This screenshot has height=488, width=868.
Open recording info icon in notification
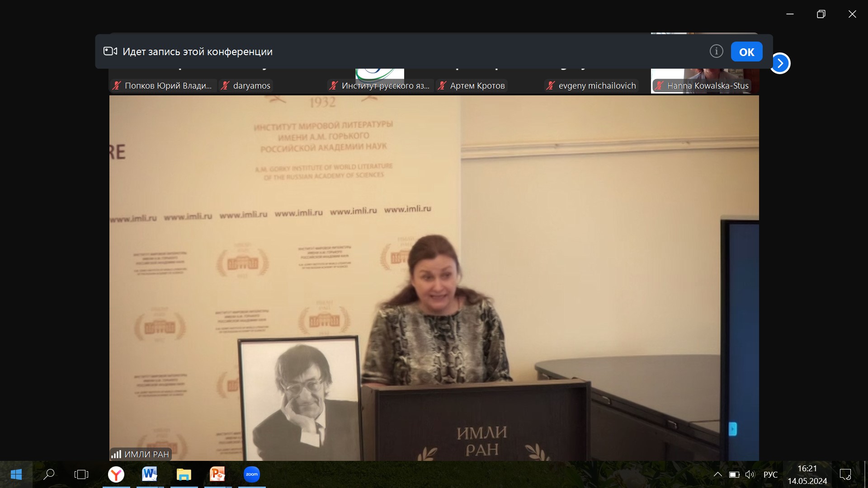716,52
